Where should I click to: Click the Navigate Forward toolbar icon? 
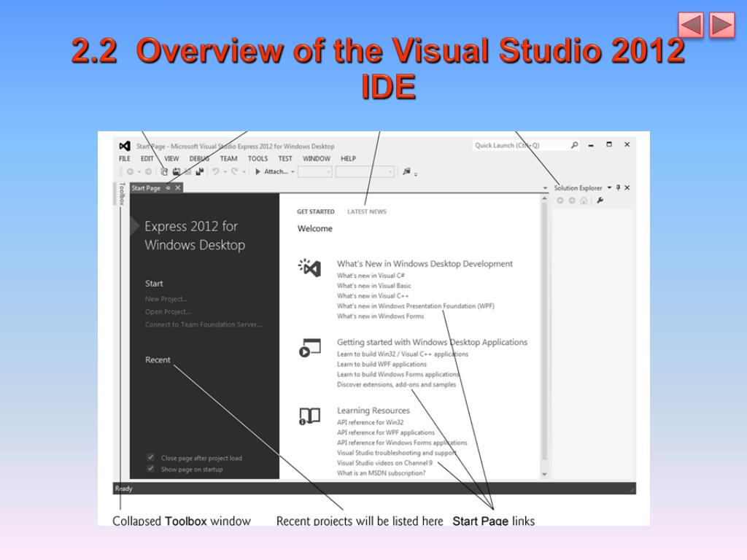pos(148,171)
